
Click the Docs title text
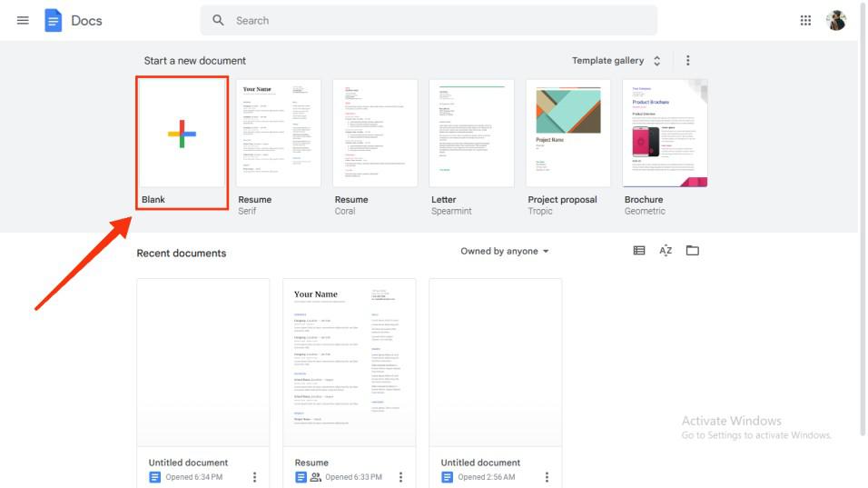tap(86, 21)
